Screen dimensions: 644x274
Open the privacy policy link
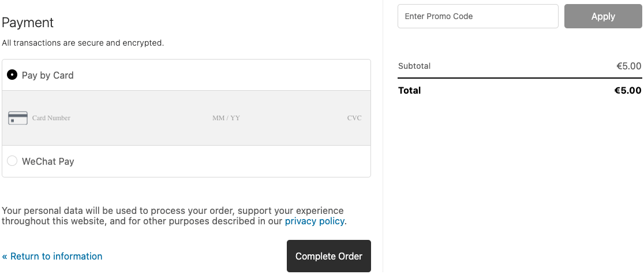click(x=314, y=221)
